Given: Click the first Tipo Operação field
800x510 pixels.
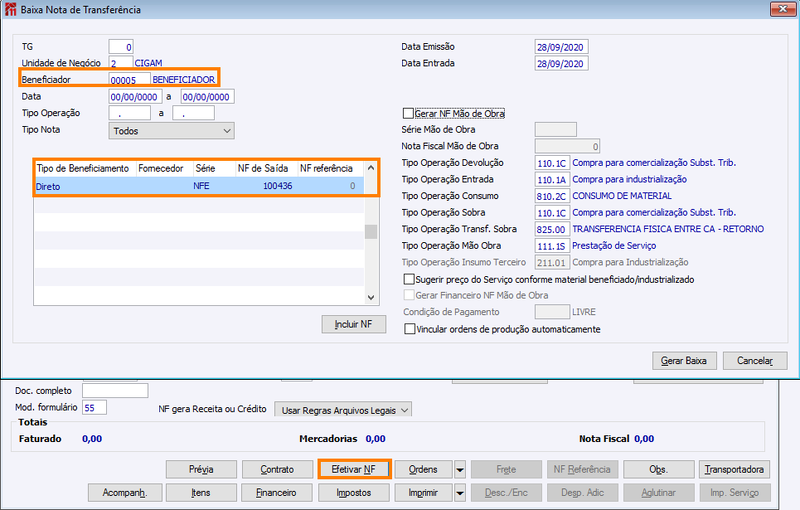Looking at the screenshot, I should 130,113.
